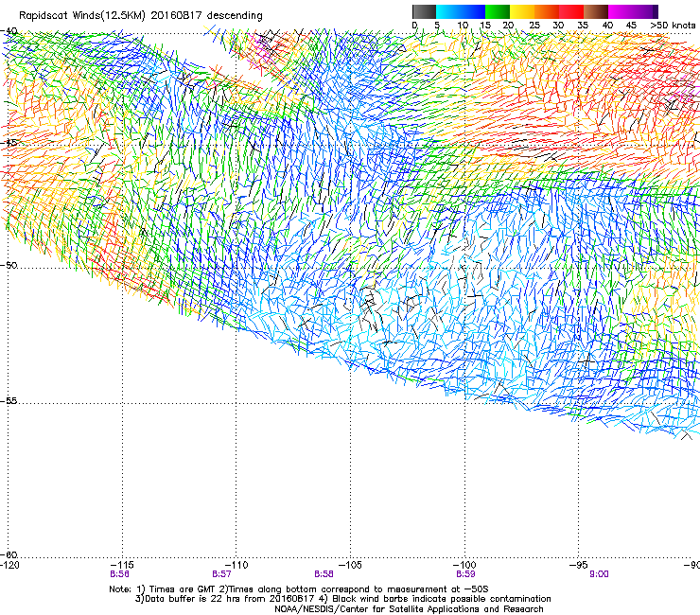Click the '-60' latitude axis label
The width and height of the screenshot is (700, 615).
click(x=9, y=555)
